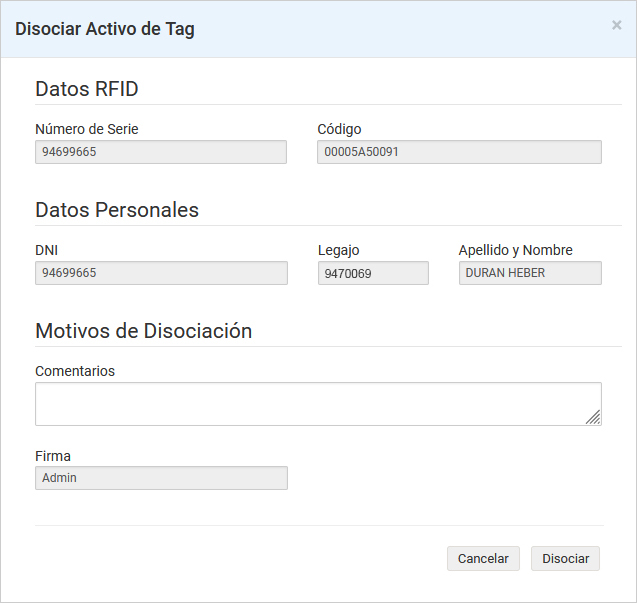The width and height of the screenshot is (637, 603).
Task: Click the Motivos de Disociación heading
Action: pos(143,331)
